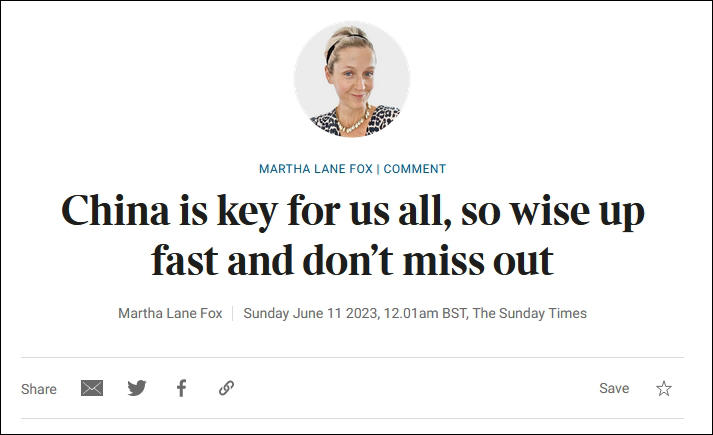Screen dimensions: 713x435
Task: Share the article on Twitter
Action: [137, 388]
